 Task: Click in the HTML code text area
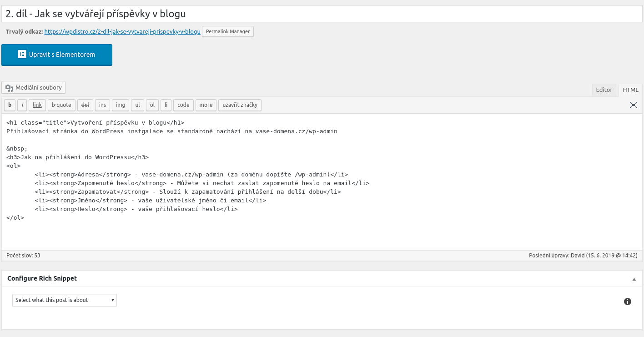tap(322, 182)
